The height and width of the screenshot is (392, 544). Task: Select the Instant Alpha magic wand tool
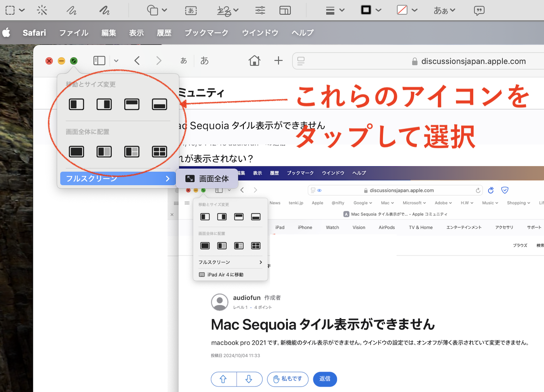[42, 10]
